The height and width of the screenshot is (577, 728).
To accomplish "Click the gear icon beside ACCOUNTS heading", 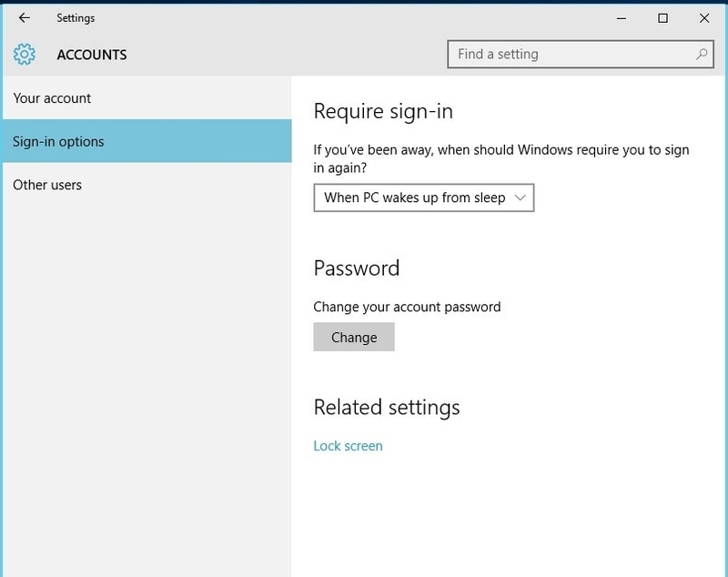I will point(25,54).
